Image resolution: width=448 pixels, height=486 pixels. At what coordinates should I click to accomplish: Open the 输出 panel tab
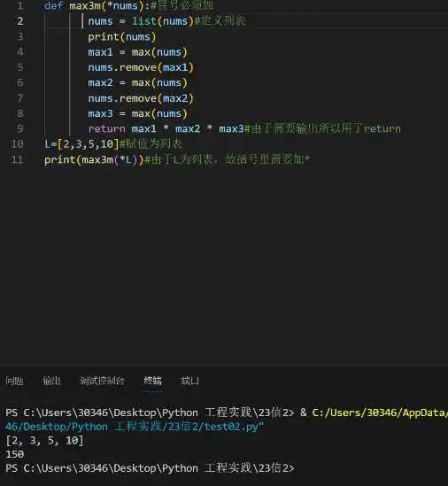[x=51, y=381]
